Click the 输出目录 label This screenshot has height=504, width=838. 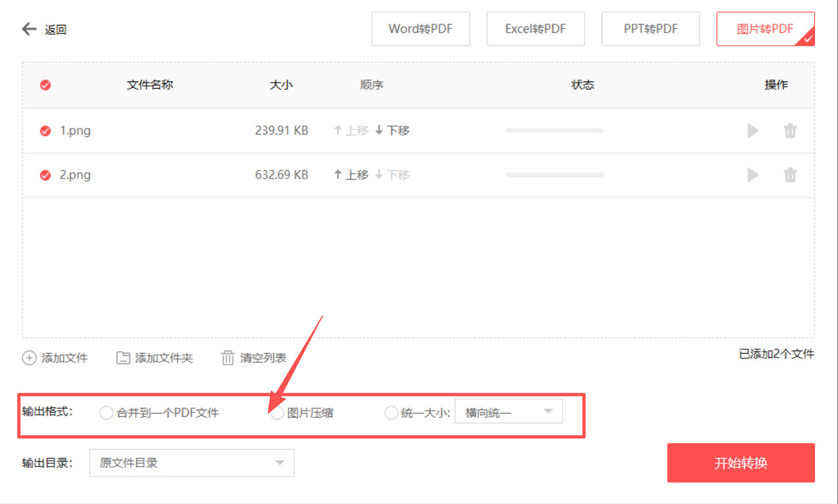point(47,463)
